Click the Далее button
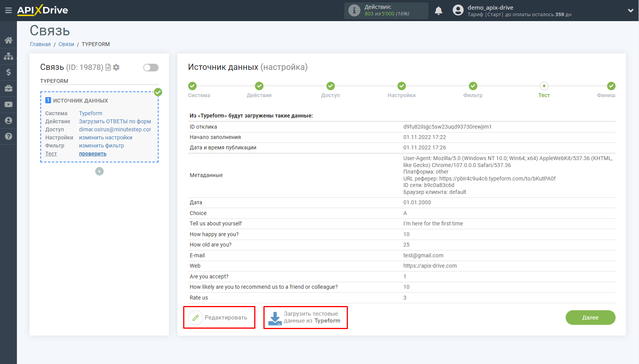Image resolution: width=639 pixels, height=364 pixels. tap(590, 318)
